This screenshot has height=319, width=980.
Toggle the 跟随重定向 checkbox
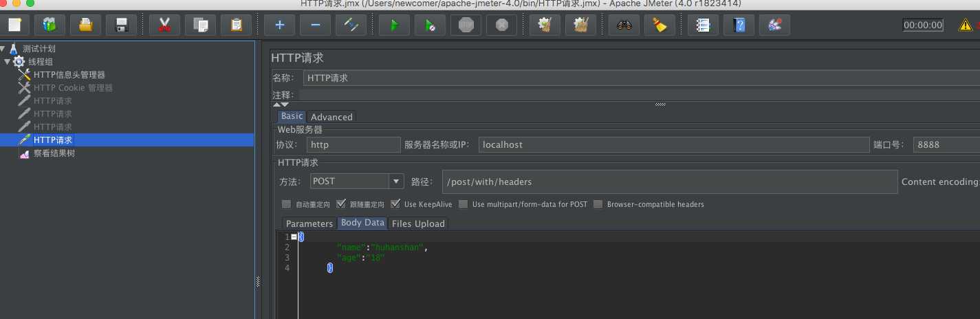click(x=340, y=204)
